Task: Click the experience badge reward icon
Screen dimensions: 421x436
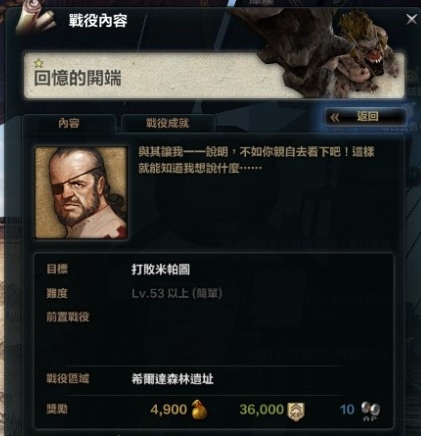Action: pos(295,411)
